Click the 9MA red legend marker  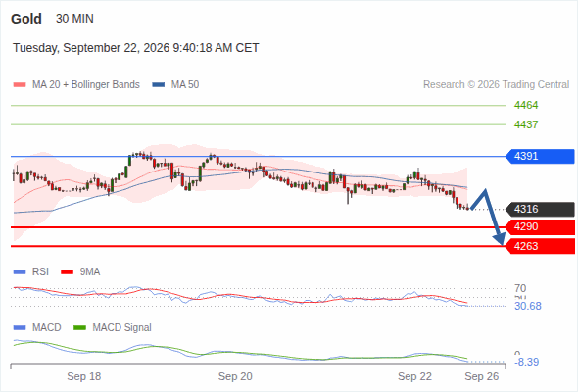pyautogui.click(x=67, y=272)
